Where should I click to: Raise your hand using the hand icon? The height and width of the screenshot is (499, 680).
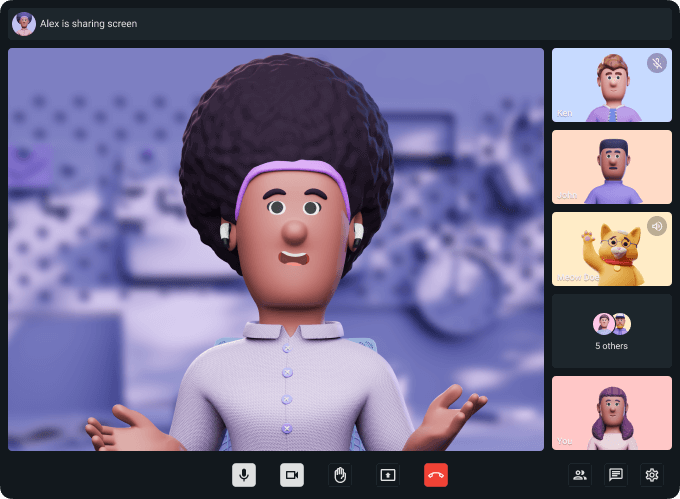tap(340, 475)
